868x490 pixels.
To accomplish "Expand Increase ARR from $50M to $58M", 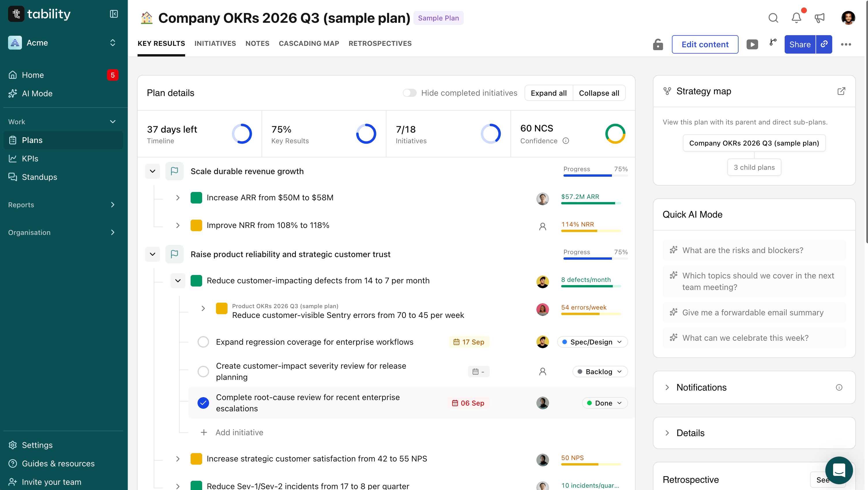I will [178, 198].
